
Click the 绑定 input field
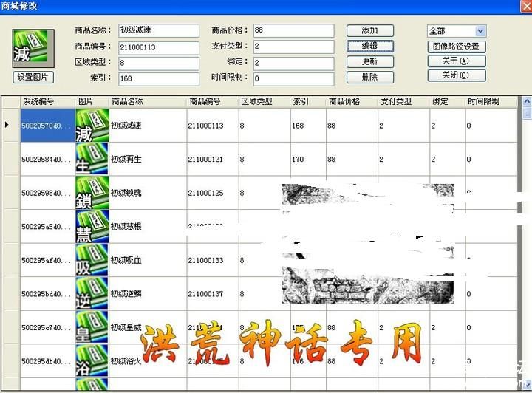pyautogui.click(x=293, y=63)
